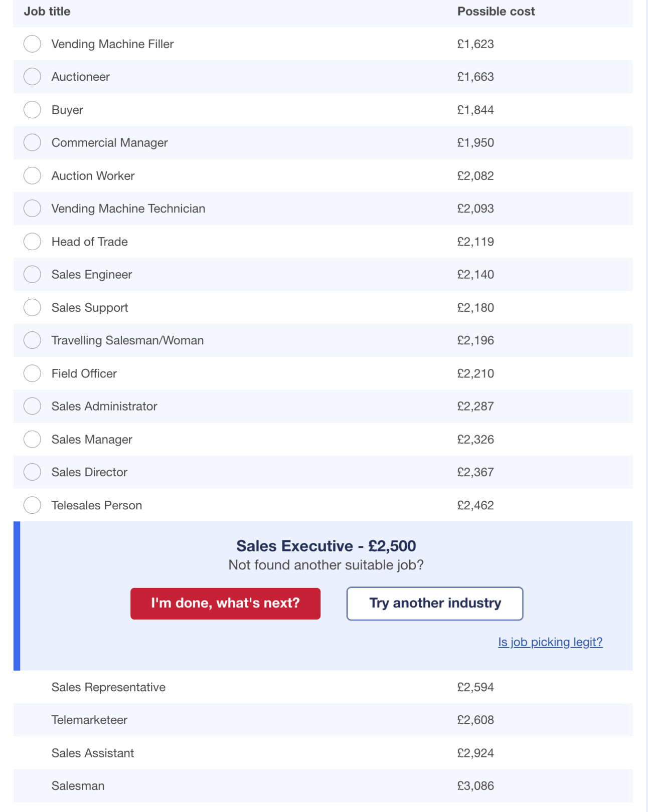Select the Sales Director radio button
Screen dimensions: 648x812
tap(32, 472)
